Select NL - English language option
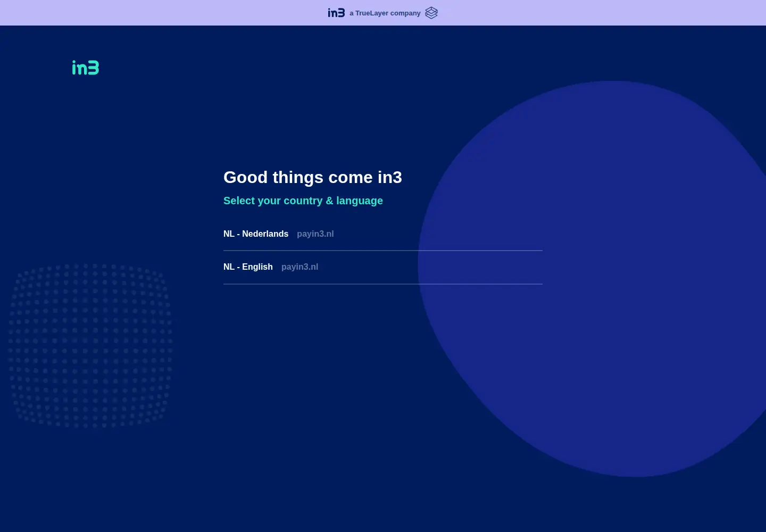Screen dimensions: 766x532 tap(383, 267)
